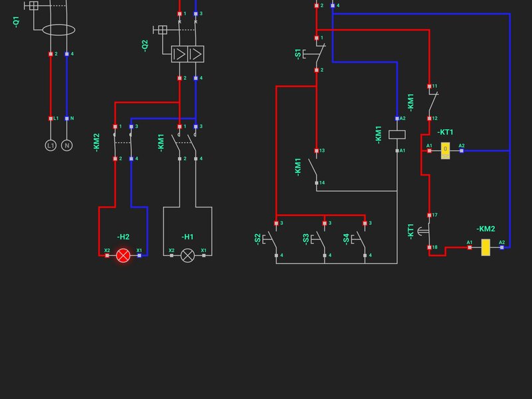
Task: Select the KT1 timed contact 17-18
Action: pyautogui.click(x=430, y=231)
